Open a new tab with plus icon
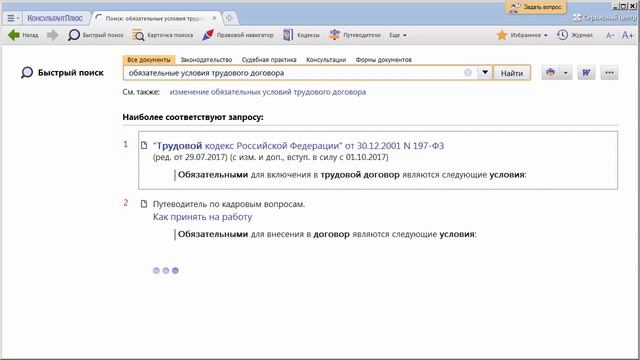Image resolution: width=640 pixels, height=360 pixels. (x=229, y=18)
